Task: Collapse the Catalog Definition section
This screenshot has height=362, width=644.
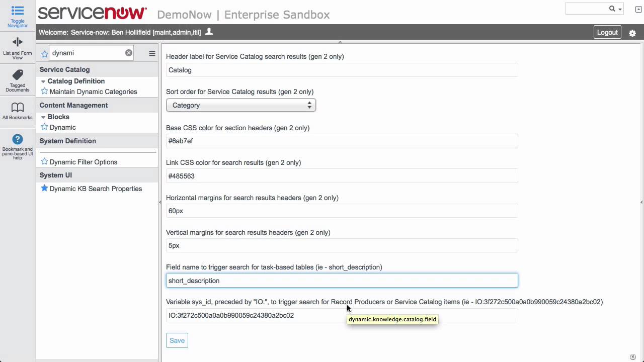Action: point(43,81)
